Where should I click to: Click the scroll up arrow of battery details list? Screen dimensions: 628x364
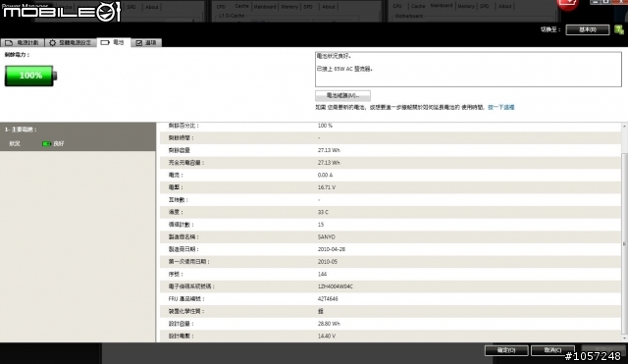tap(624, 127)
